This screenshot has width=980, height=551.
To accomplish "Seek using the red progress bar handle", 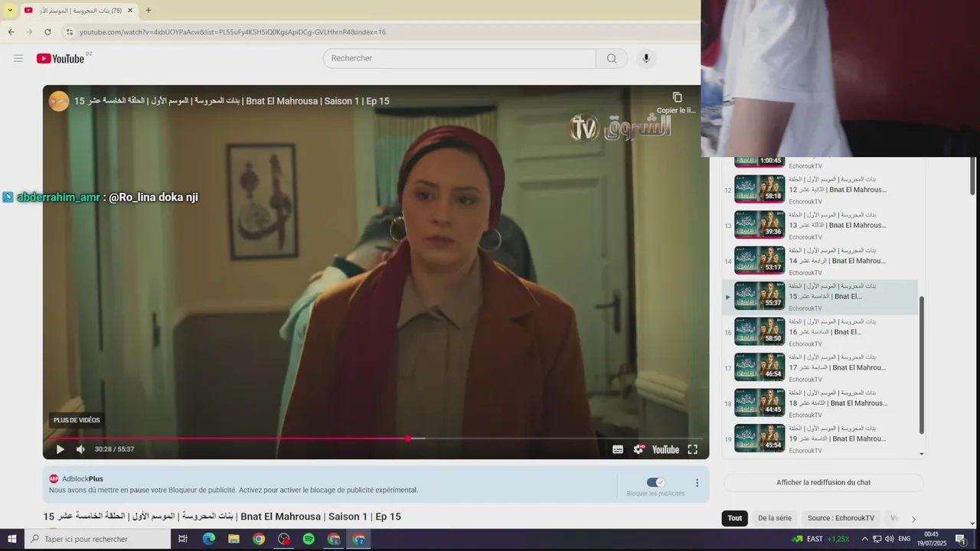I will 407,439.
